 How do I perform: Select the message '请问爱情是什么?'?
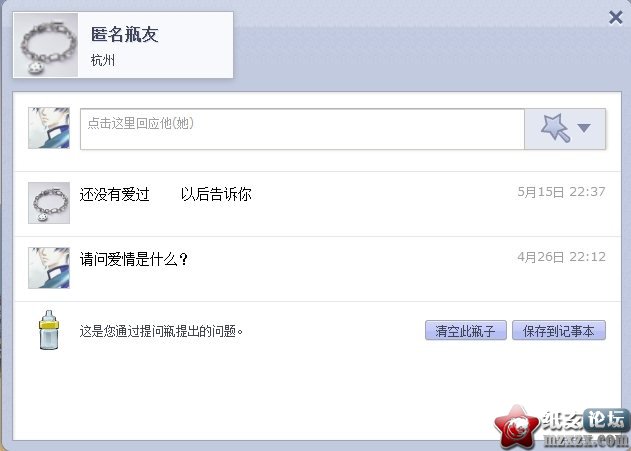134,259
